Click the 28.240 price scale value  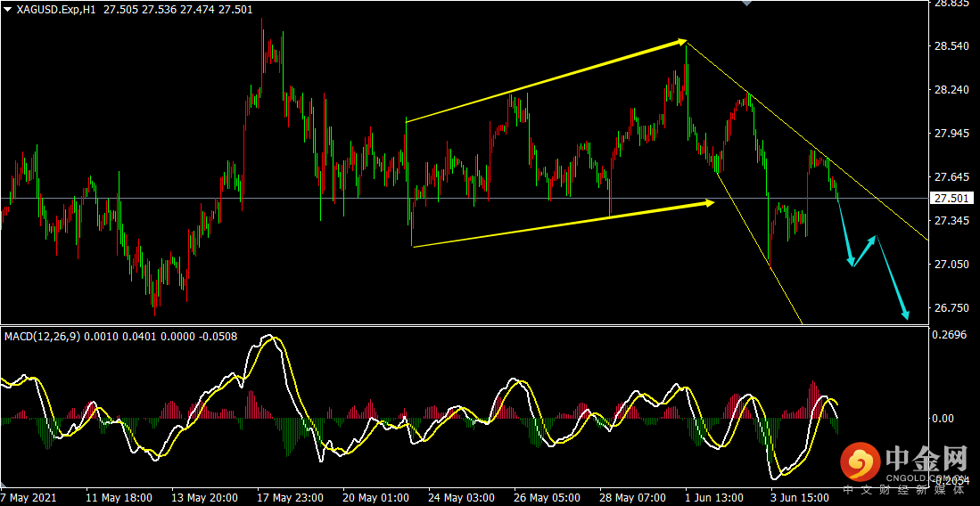click(951, 90)
